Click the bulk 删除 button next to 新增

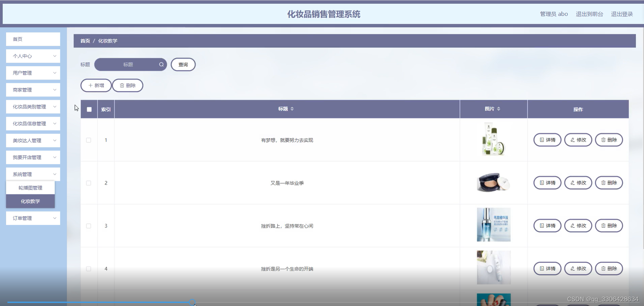[128, 85]
